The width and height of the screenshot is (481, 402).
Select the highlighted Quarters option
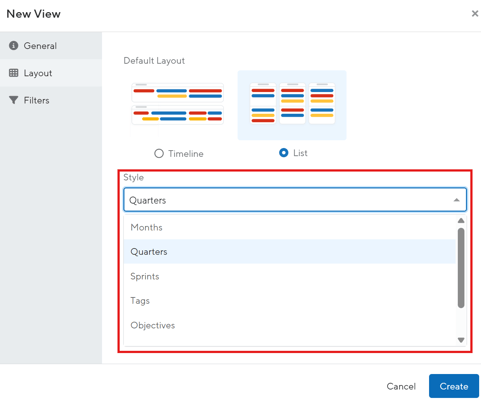tap(289, 252)
